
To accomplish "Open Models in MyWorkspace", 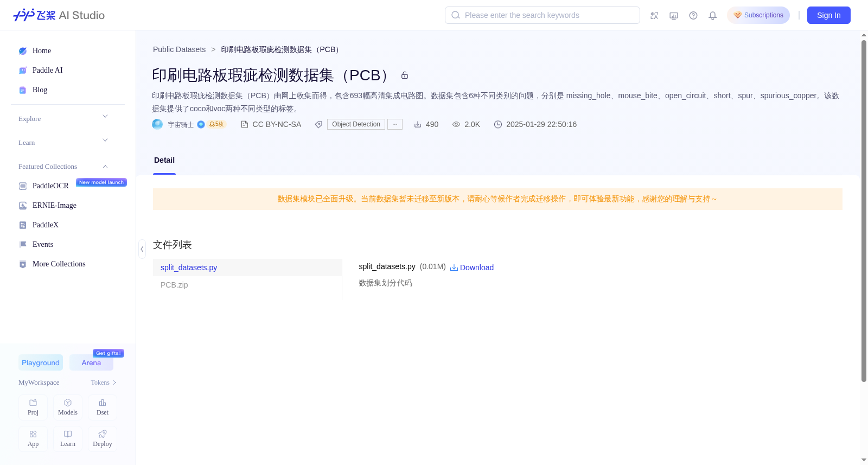I will [68, 407].
